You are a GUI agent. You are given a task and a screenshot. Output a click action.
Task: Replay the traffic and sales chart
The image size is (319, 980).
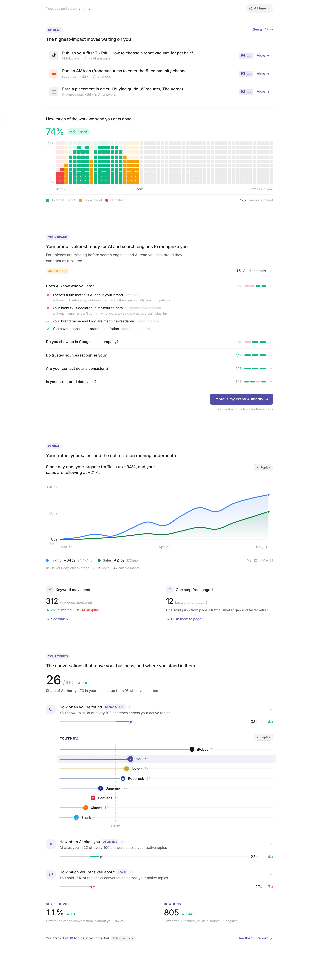tap(263, 468)
